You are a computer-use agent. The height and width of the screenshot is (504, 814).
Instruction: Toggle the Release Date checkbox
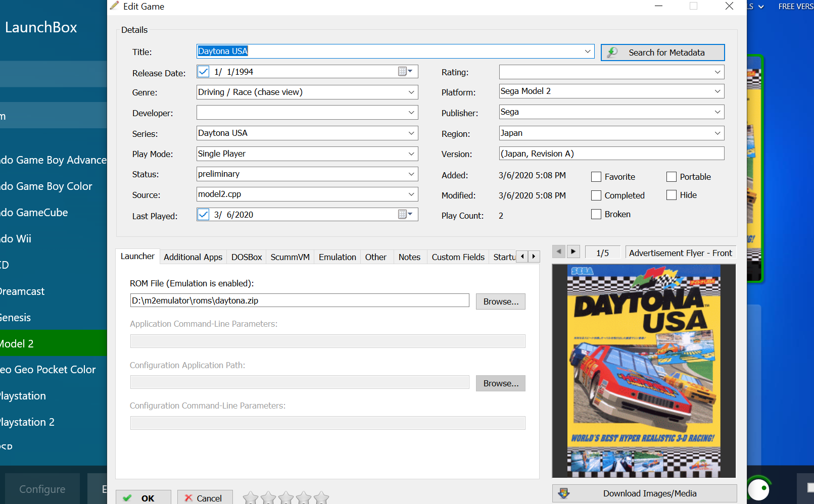point(204,72)
